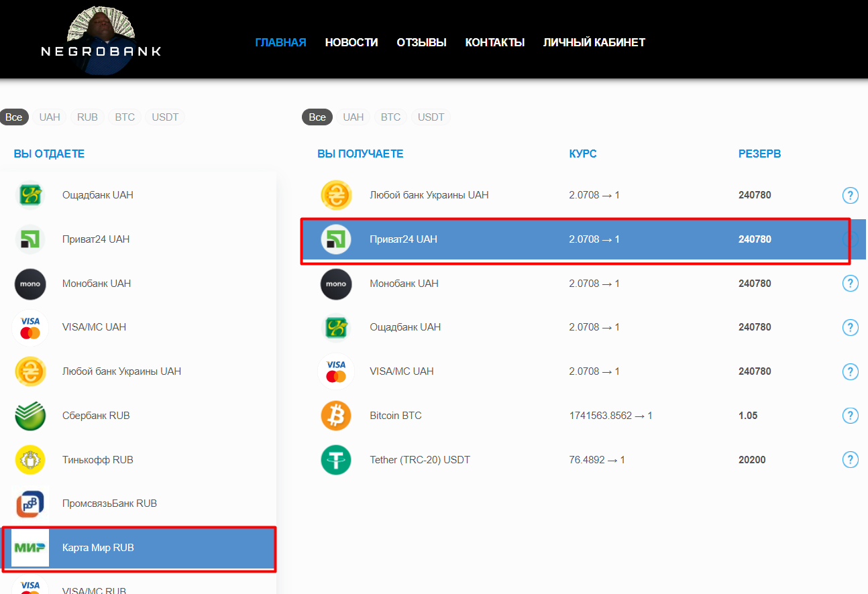Image resolution: width=868 pixels, height=594 pixels.
Task: Select ПромсвязьБанк RUB to give
Action: 138,503
